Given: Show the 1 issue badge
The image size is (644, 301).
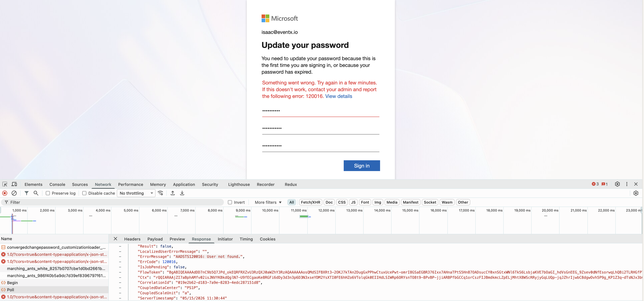Looking at the screenshot, I should [604, 184].
